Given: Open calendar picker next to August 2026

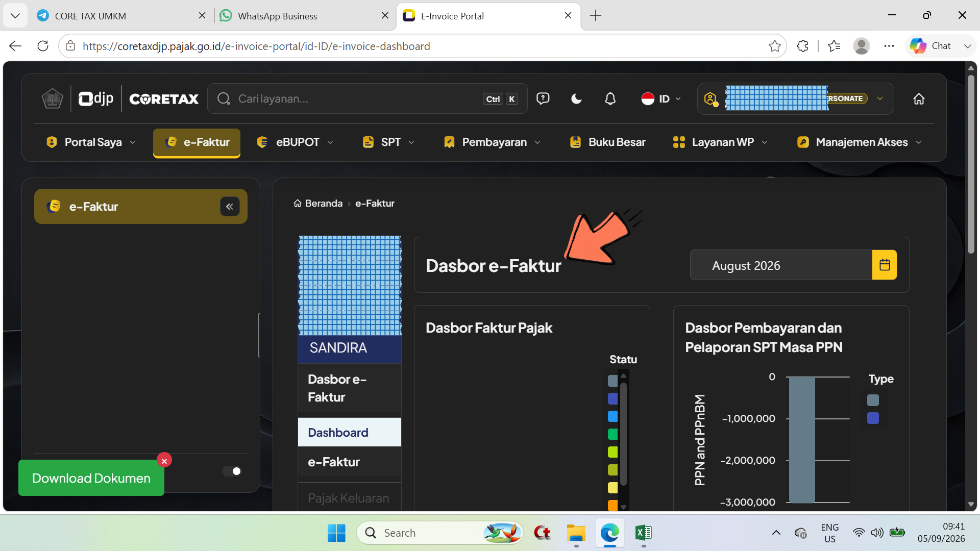Looking at the screenshot, I should point(885,265).
